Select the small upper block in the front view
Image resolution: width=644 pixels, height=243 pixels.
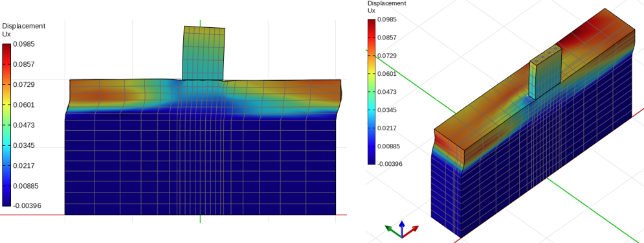click(204, 53)
